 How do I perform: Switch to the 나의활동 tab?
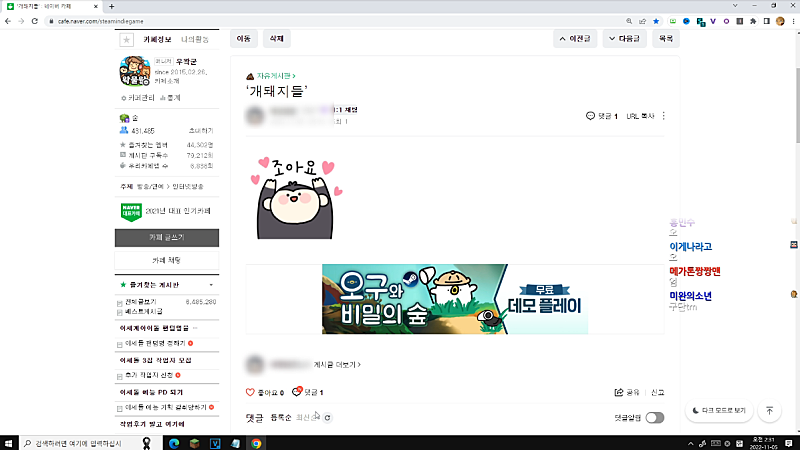click(x=195, y=39)
